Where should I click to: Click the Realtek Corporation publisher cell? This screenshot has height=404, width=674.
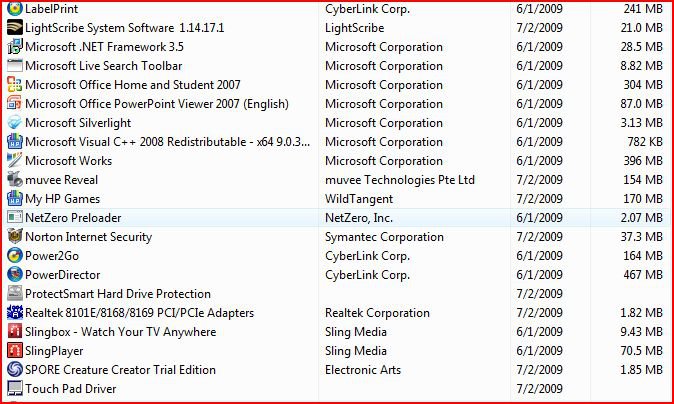pos(377,313)
